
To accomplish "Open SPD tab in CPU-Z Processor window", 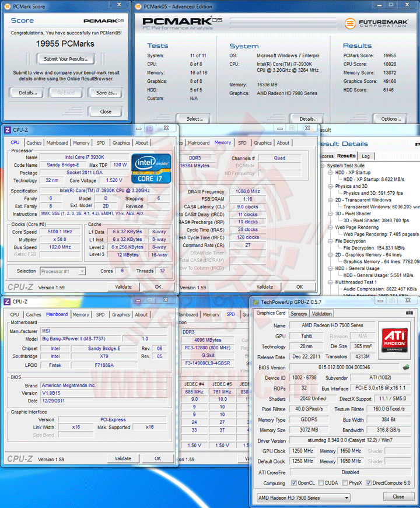I will coord(101,142).
